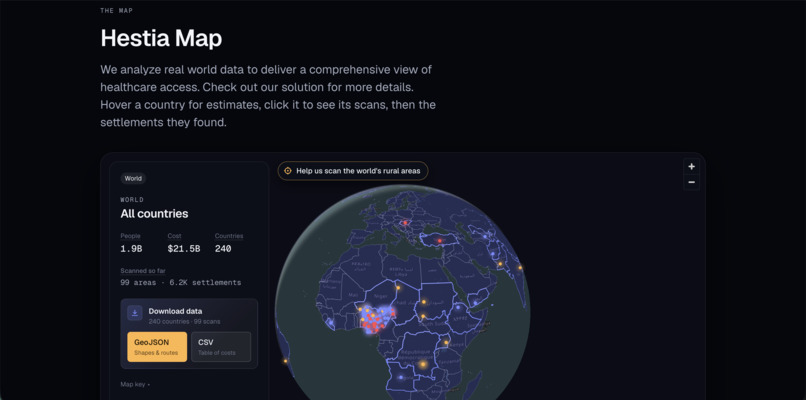Select the World breadcrumb chip
The image size is (806, 400).
(133, 178)
